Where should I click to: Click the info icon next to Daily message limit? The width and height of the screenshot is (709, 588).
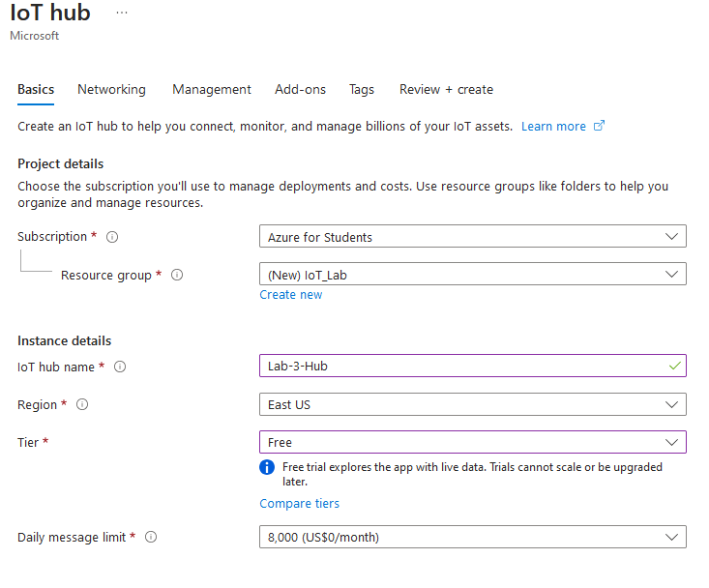pyautogui.click(x=151, y=537)
